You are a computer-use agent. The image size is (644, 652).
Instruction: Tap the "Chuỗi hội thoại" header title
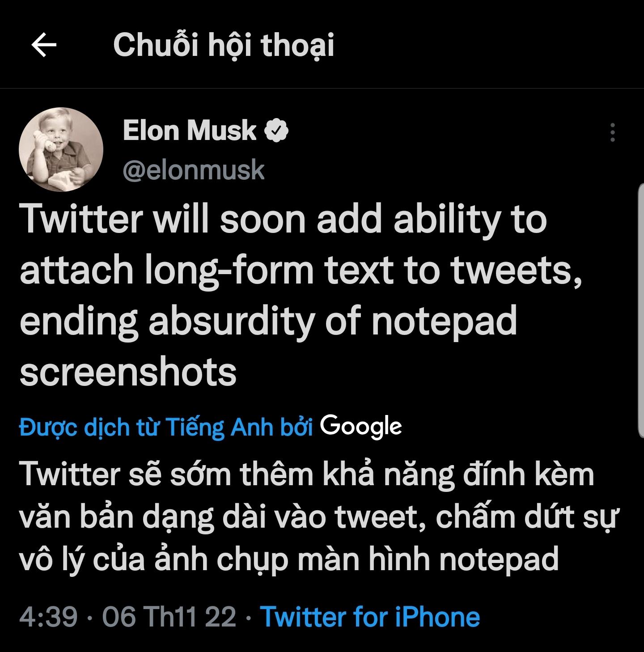[224, 45]
